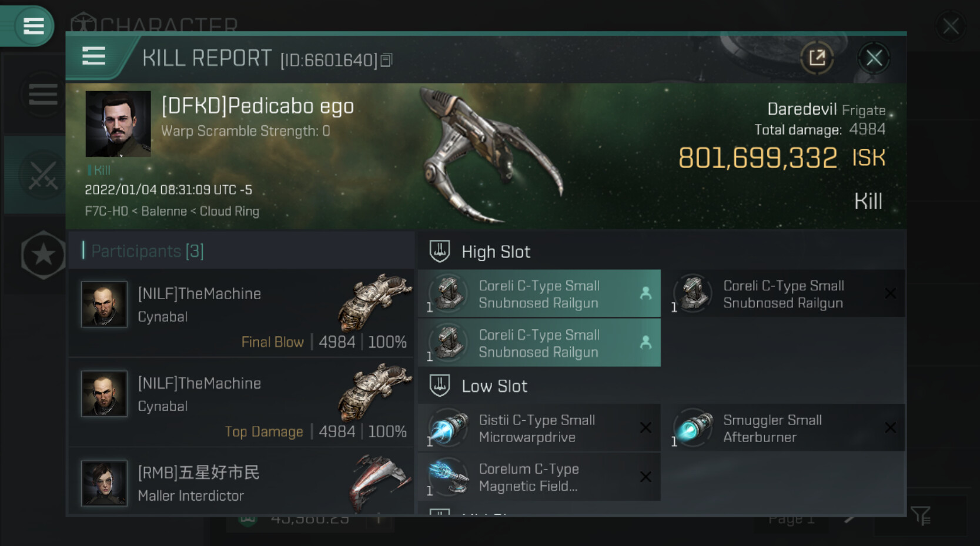Toggle second highlighted Snubnosed Railgun item
This screenshot has height=546, width=980.
click(x=539, y=343)
